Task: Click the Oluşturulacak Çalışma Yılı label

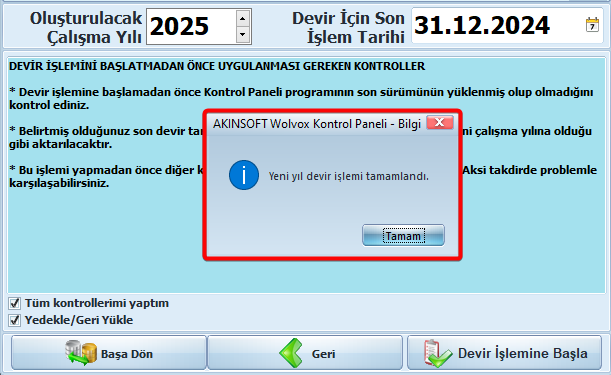Action: tap(86, 27)
